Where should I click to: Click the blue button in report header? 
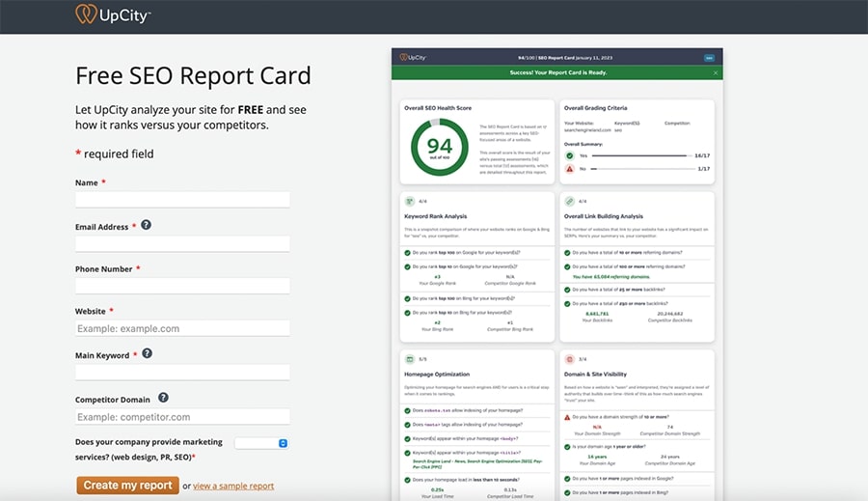coord(710,58)
